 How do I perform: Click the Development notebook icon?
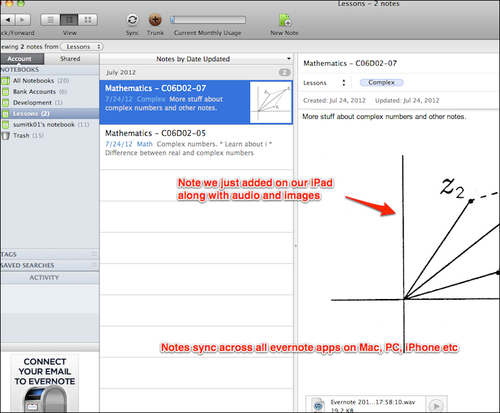pyautogui.click(x=6, y=103)
